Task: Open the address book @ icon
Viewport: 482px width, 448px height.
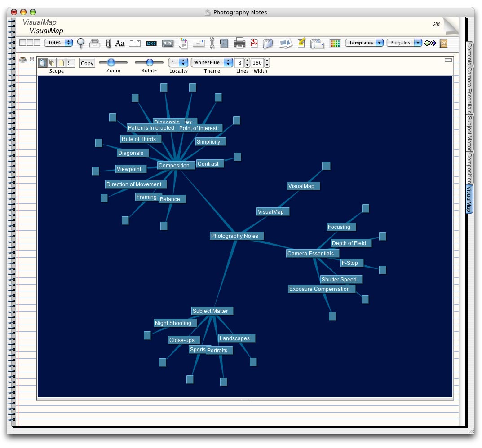Action: (443, 44)
